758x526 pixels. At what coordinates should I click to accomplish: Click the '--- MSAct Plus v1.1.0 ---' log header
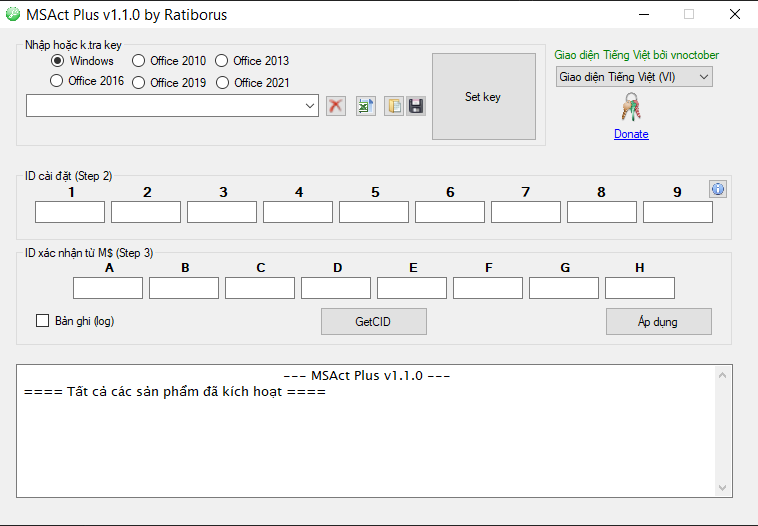pos(366,376)
